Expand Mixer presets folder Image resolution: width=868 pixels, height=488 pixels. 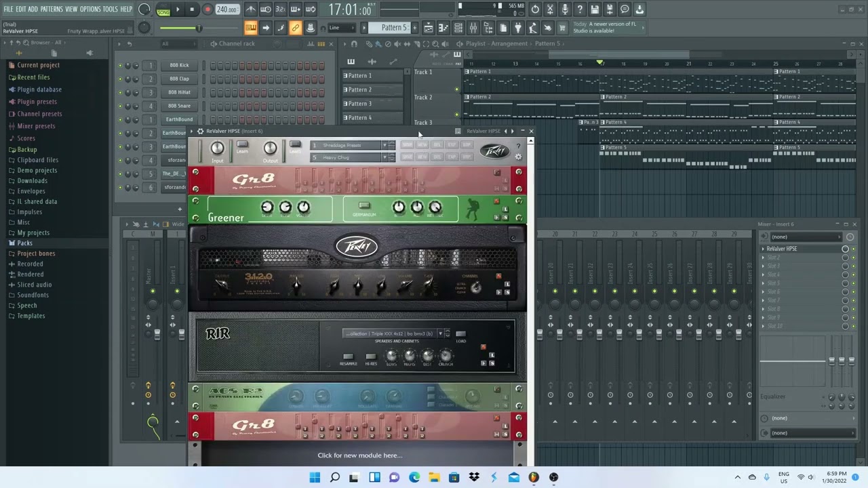pos(36,126)
